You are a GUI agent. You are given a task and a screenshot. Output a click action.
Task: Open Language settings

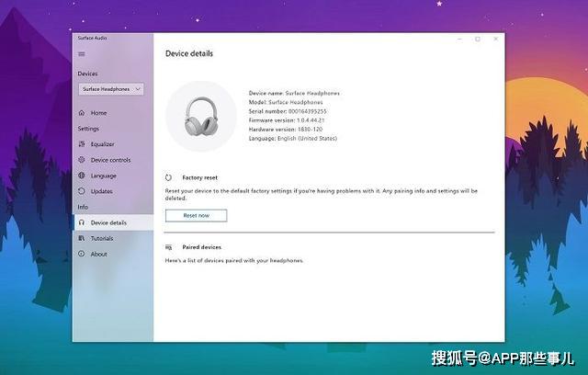(104, 176)
